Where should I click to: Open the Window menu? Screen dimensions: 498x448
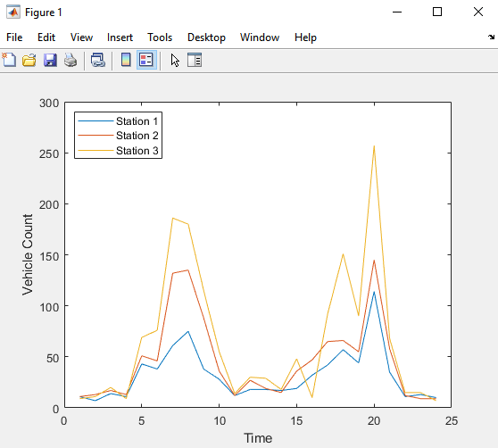260,37
